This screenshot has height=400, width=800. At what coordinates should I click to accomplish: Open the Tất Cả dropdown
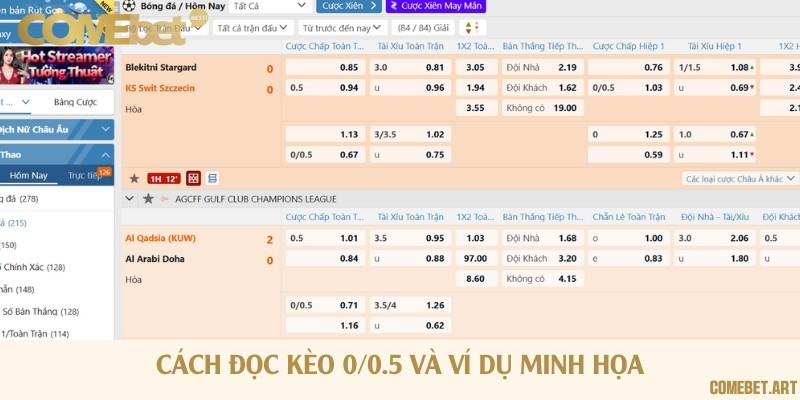[269, 6]
